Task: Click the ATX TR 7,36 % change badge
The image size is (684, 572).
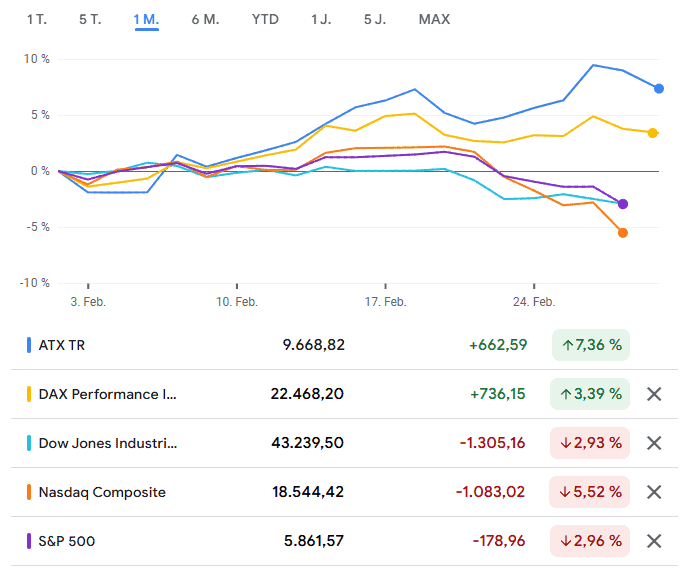Action: pos(591,345)
